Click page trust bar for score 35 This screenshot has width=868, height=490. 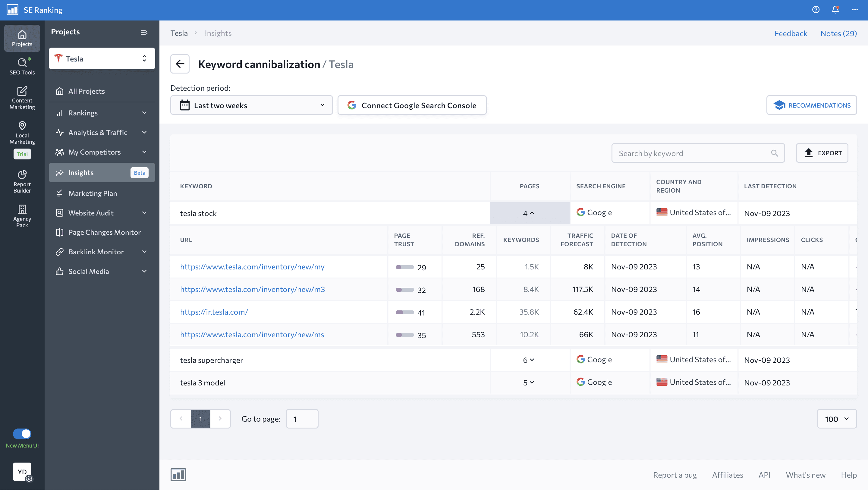click(404, 335)
